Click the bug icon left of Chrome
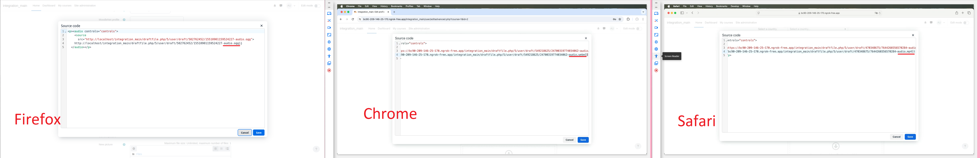980x158 pixels. tap(329, 42)
